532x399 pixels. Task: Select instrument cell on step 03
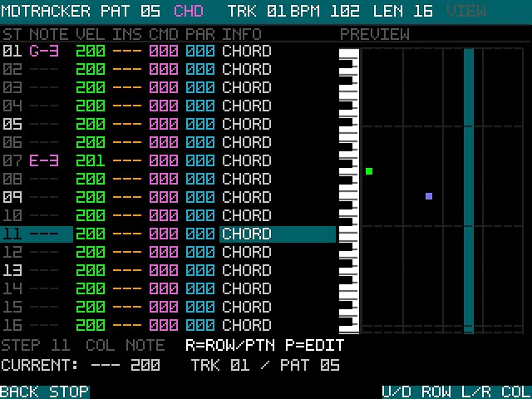click(x=127, y=87)
